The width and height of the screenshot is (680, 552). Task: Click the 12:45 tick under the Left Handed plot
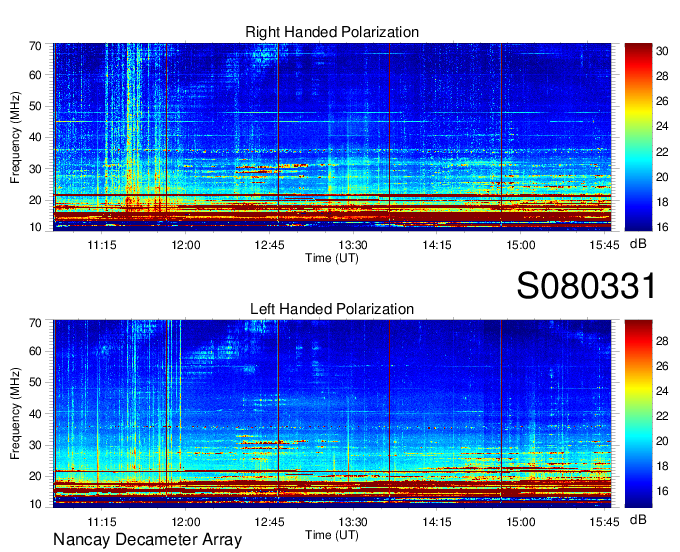coord(269,522)
